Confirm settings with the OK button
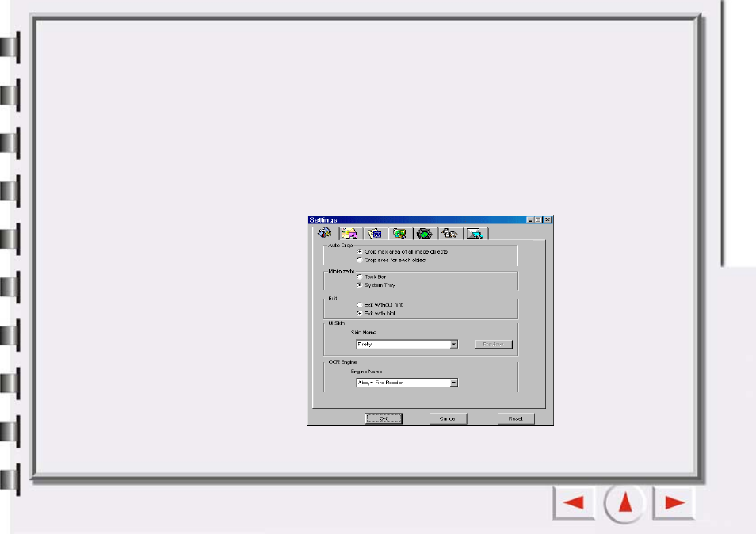The height and width of the screenshot is (534, 756). point(384,418)
